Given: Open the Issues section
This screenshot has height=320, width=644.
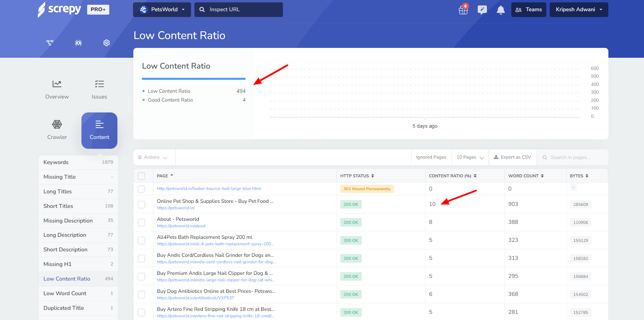Looking at the screenshot, I should tap(99, 90).
